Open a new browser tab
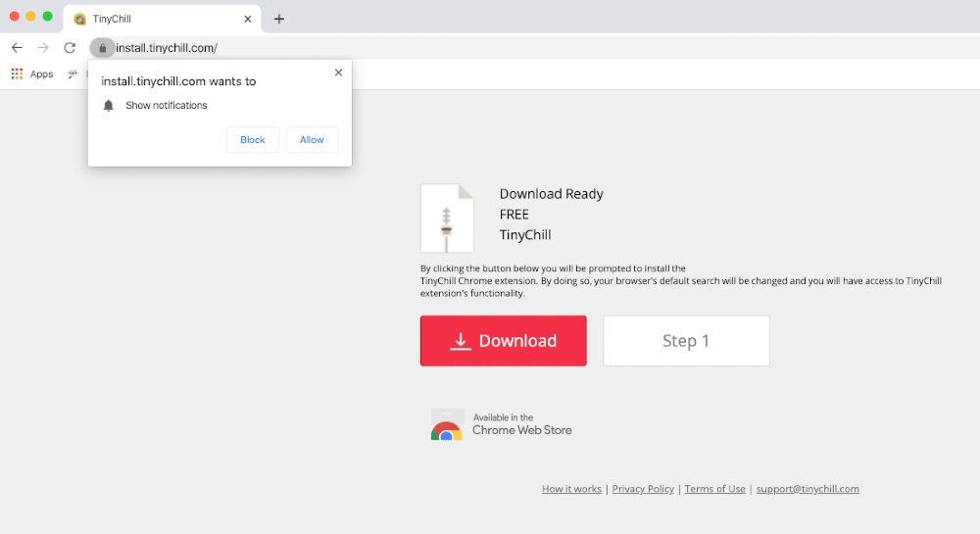The image size is (980, 534). tap(279, 20)
